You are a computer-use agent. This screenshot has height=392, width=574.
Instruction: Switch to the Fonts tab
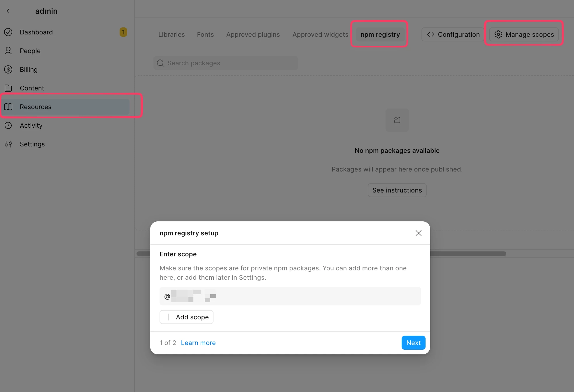205,34
